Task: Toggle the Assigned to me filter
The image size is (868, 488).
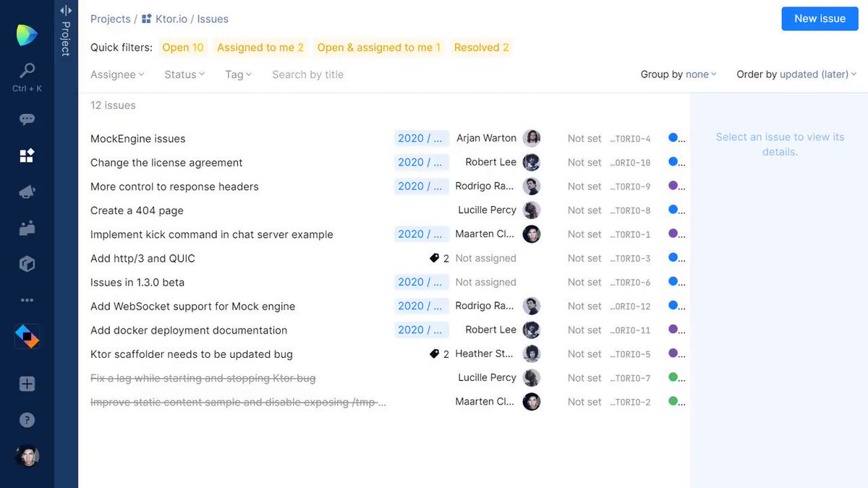Action: (x=260, y=47)
